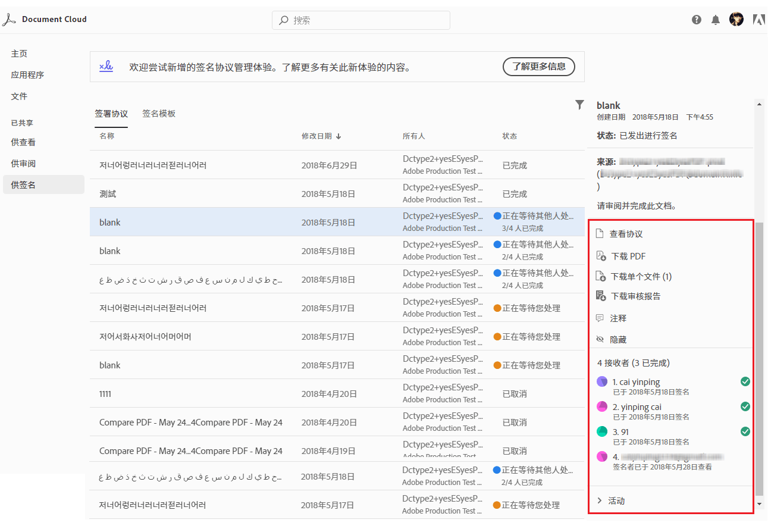The width and height of the screenshot is (768, 532).
Task: Open the filter funnel above the agreement list
Action: click(579, 105)
